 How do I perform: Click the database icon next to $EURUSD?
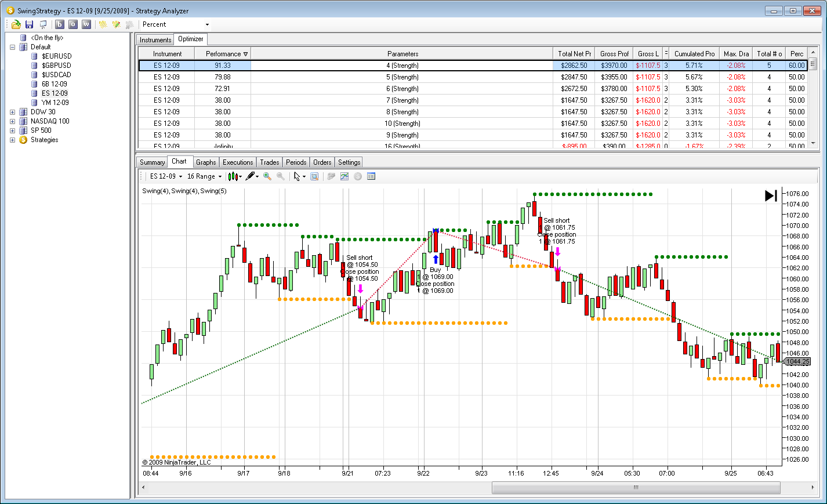pos(35,56)
